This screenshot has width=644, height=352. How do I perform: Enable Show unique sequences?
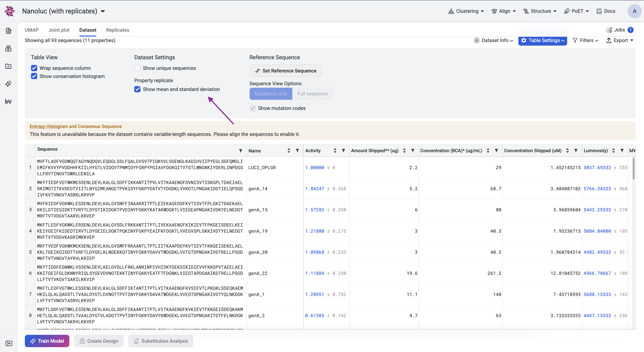[138, 68]
